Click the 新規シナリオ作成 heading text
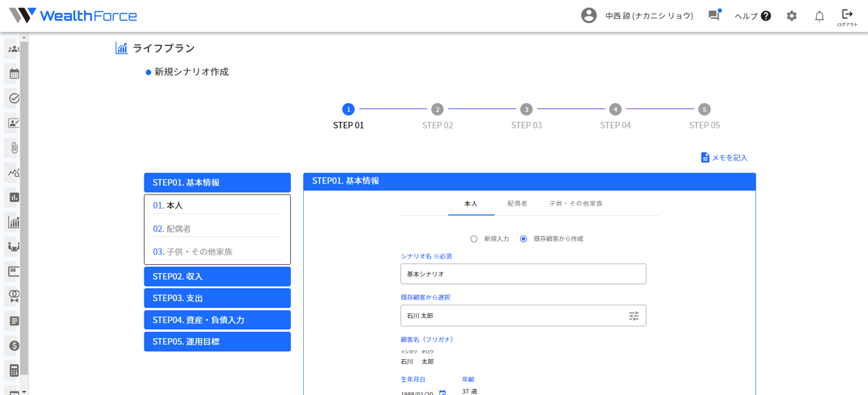 click(191, 72)
